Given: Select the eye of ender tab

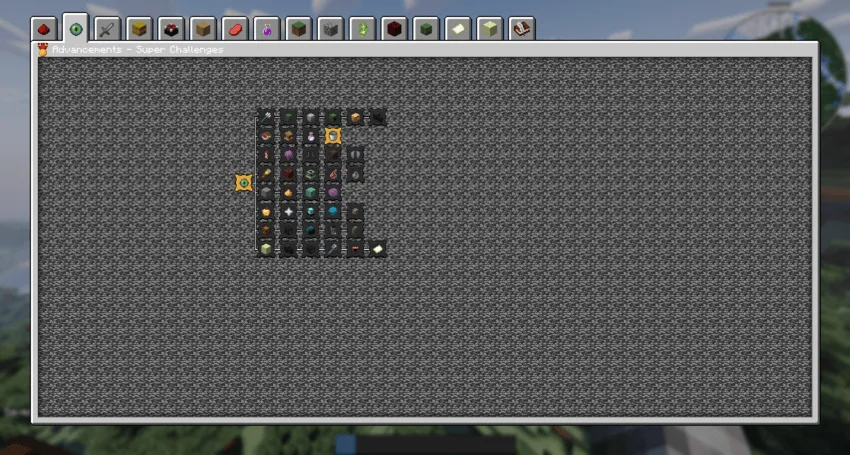Looking at the screenshot, I should (x=76, y=28).
